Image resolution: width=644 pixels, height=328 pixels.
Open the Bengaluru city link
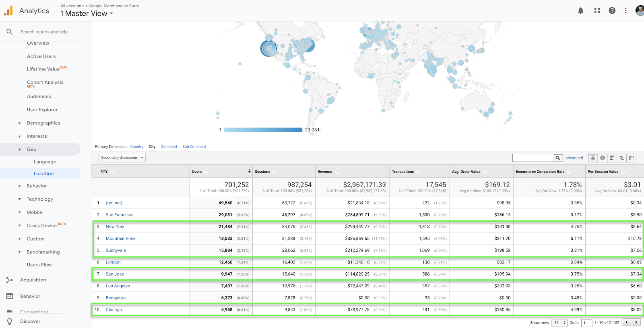pyautogui.click(x=116, y=298)
